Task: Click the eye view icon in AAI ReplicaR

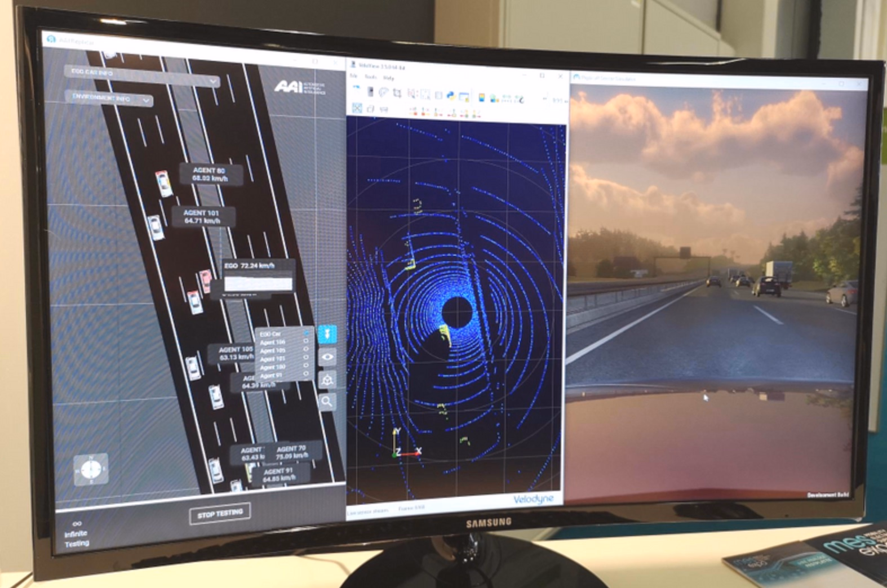Action: click(327, 357)
